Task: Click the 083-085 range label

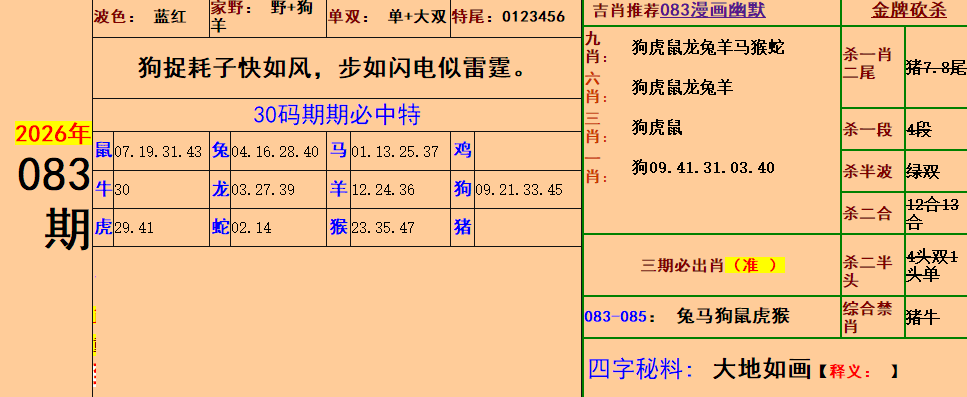Action: (615, 317)
